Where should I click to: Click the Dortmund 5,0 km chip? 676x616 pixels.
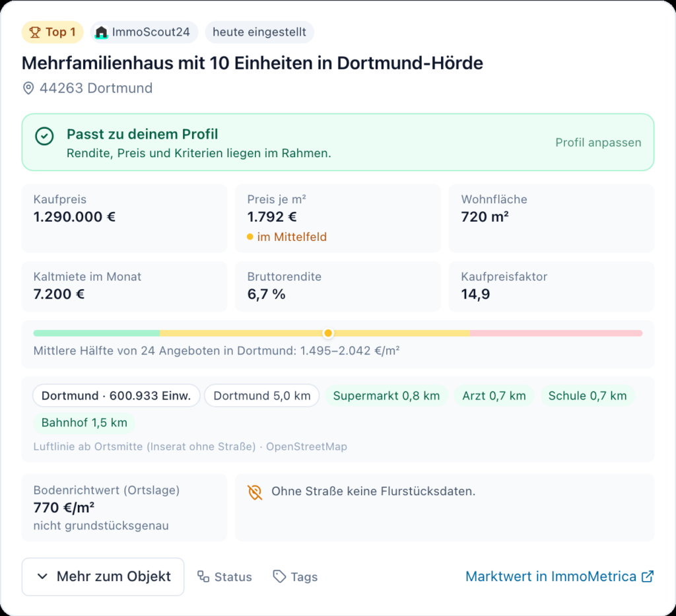tap(262, 395)
